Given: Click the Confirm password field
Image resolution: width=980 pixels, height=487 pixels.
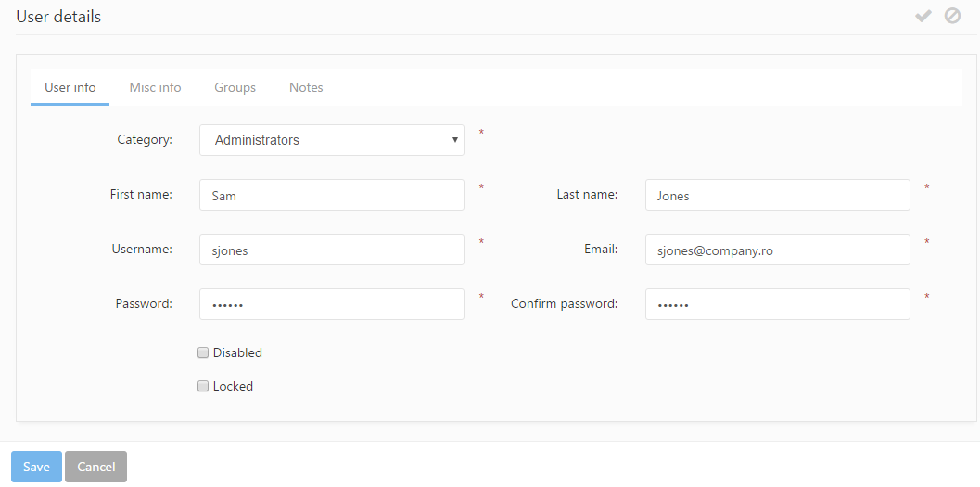Looking at the screenshot, I should tap(777, 304).
